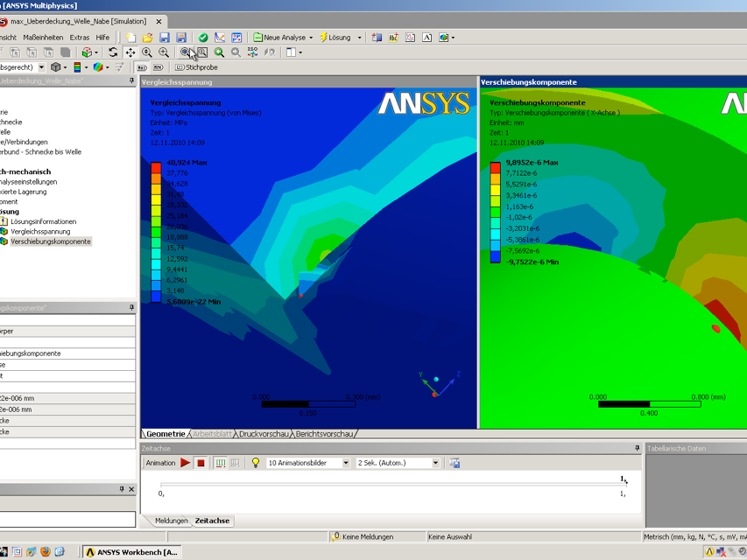Switch to the Druckvorschau tab

(264, 434)
